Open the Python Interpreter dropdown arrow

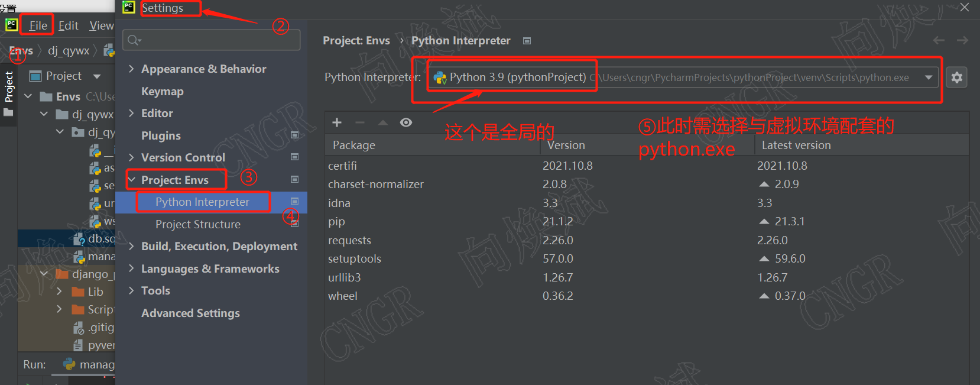point(929,77)
